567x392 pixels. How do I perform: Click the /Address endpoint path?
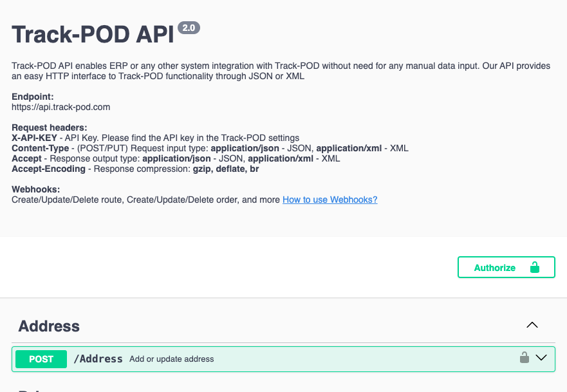pos(98,359)
